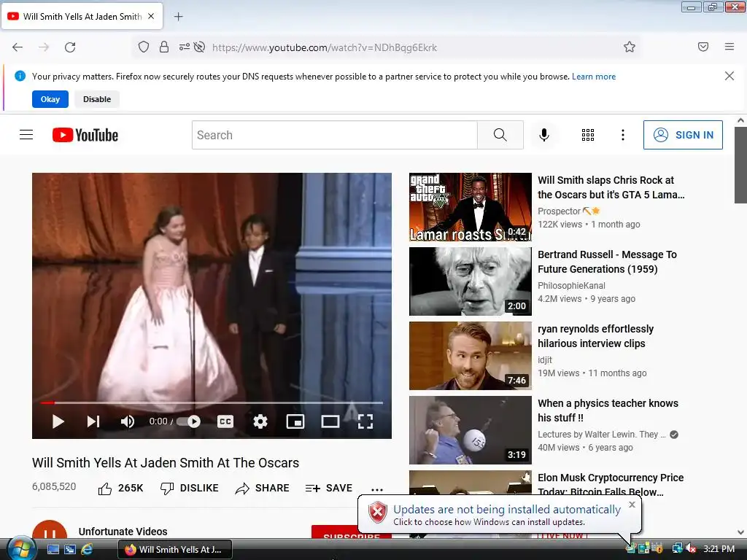
Task: Click the taskbar clock 3:21 PM
Action: 719,549
